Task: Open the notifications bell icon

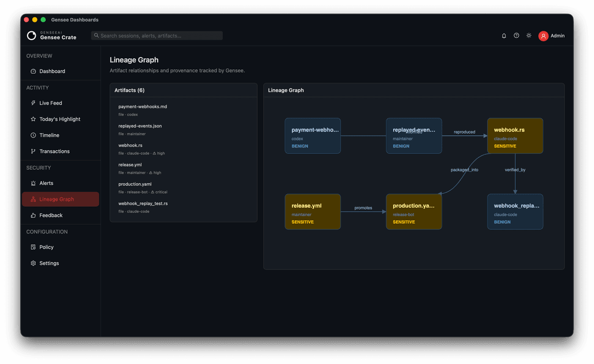Action: (x=504, y=36)
